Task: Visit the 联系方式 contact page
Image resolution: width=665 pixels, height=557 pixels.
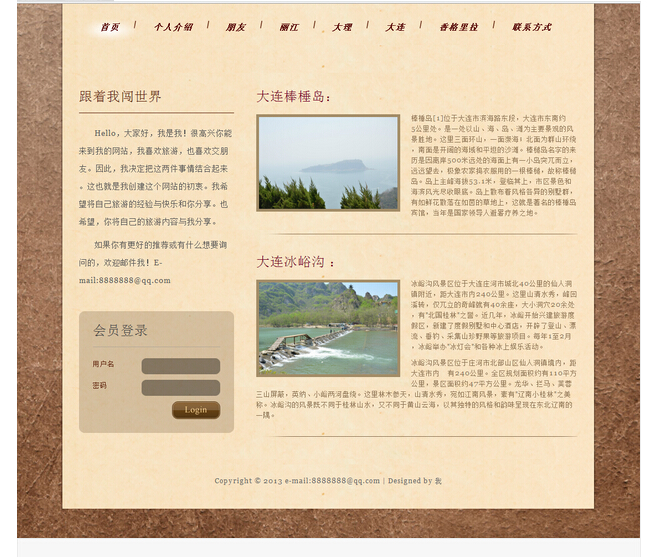Action: click(532, 27)
